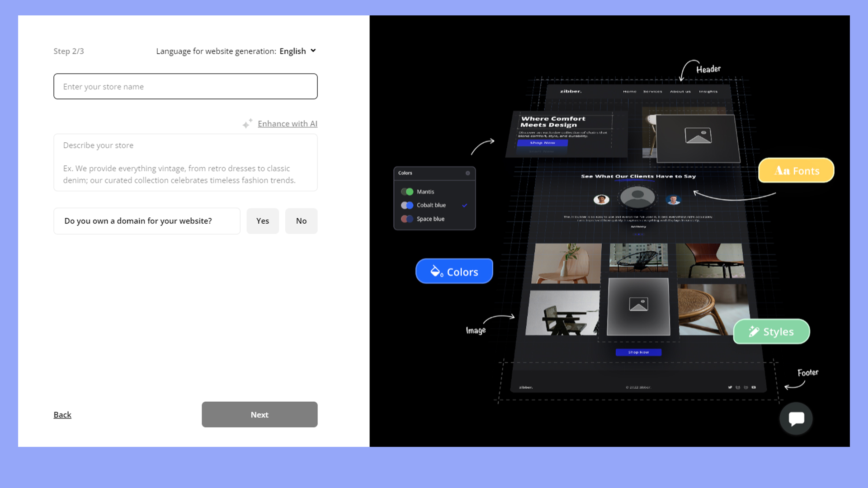Viewport: 868px width, 488px height.
Task: Click the Twitter icon in the mockup footer
Action: click(x=731, y=387)
